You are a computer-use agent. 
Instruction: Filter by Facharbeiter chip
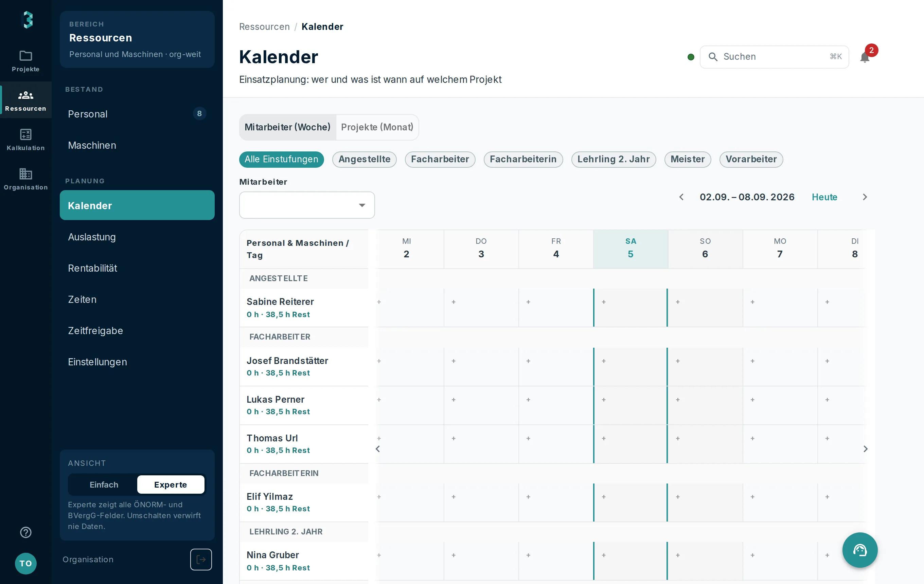coord(440,160)
